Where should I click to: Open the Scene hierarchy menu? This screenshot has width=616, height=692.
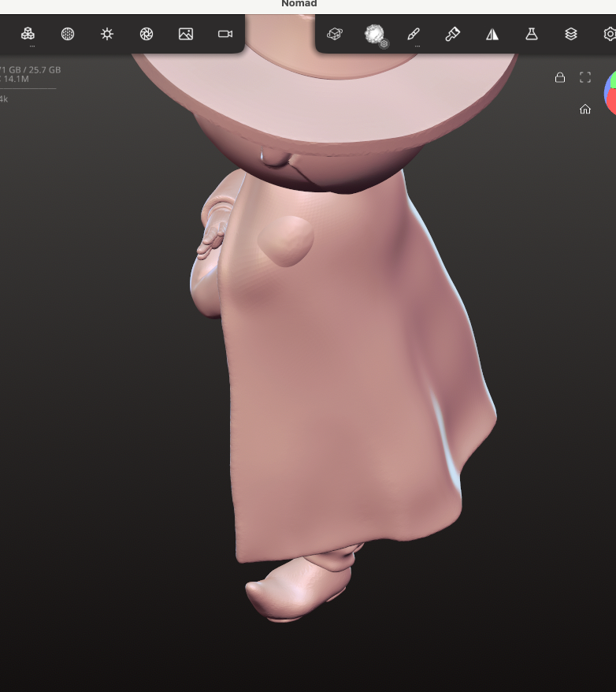coord(28,34)
